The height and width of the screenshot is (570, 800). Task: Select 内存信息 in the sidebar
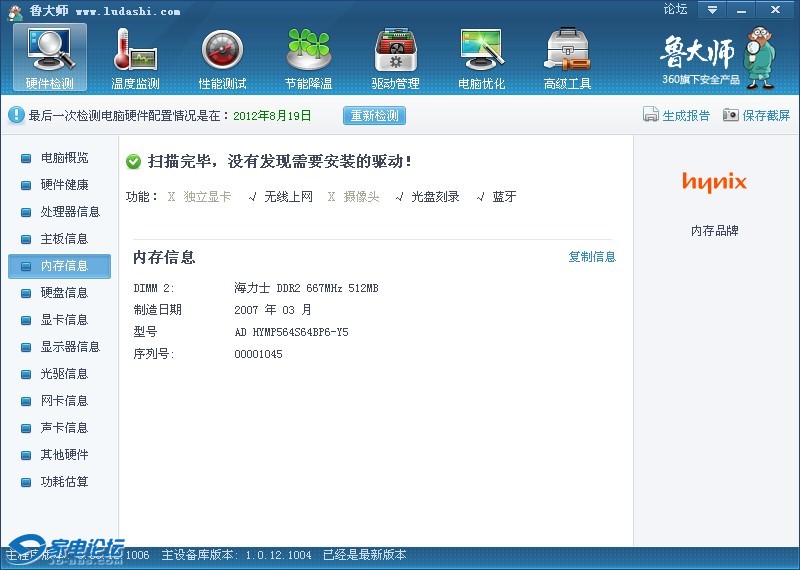[60, 266]
